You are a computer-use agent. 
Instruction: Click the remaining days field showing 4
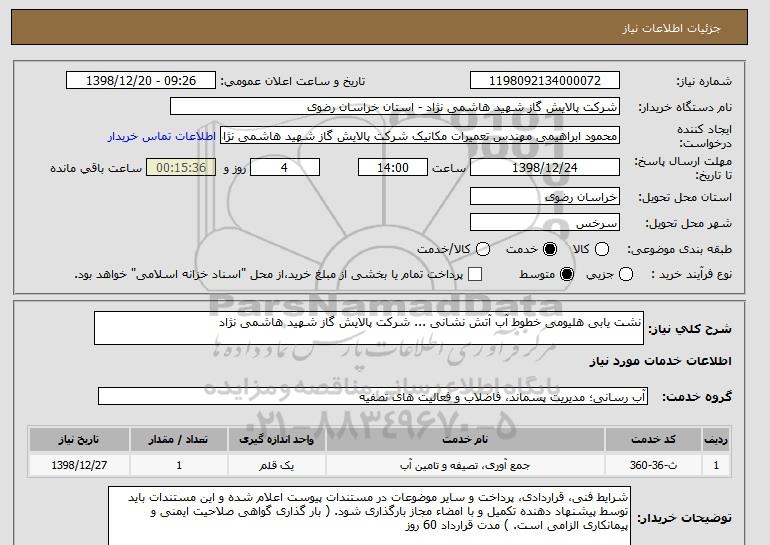[x=285, y=167]
